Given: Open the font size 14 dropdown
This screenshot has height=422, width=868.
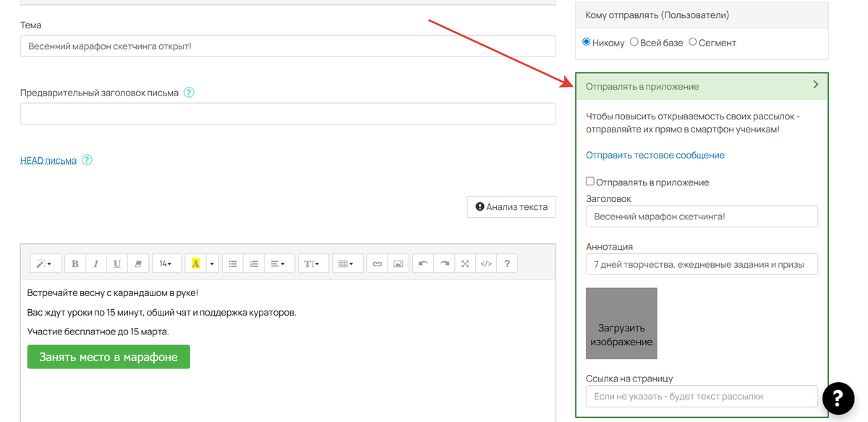Looking at the screenshot, I should (166, 264).
